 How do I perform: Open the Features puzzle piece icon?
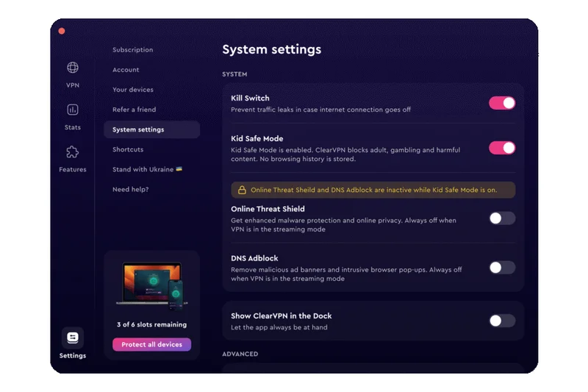[x=72, y=152]
